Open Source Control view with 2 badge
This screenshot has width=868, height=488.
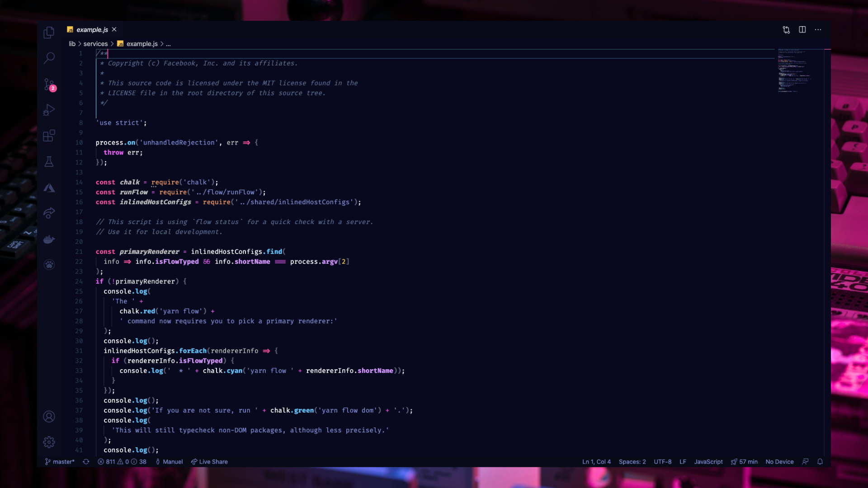[x=49, y=84]
